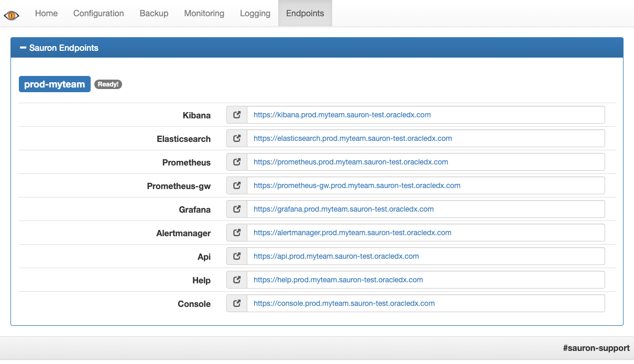Click the Console external link icon

(236, 303)
